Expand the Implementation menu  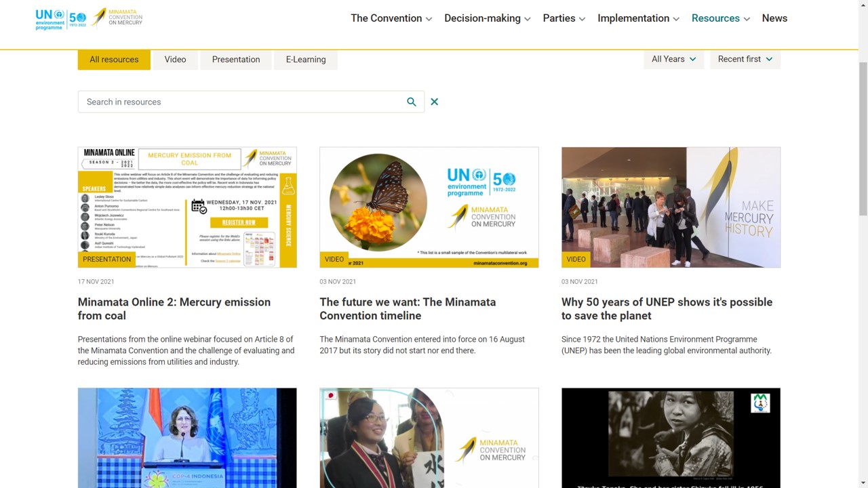(x=638, y=18)
